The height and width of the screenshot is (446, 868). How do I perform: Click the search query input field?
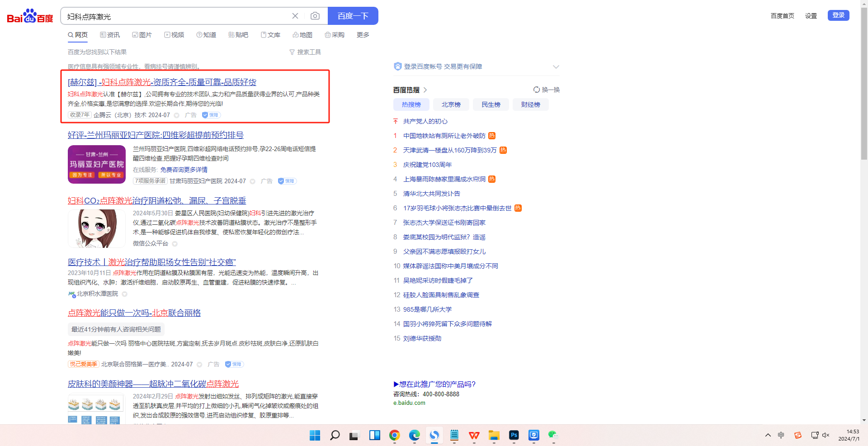click(x=176, y=16)
